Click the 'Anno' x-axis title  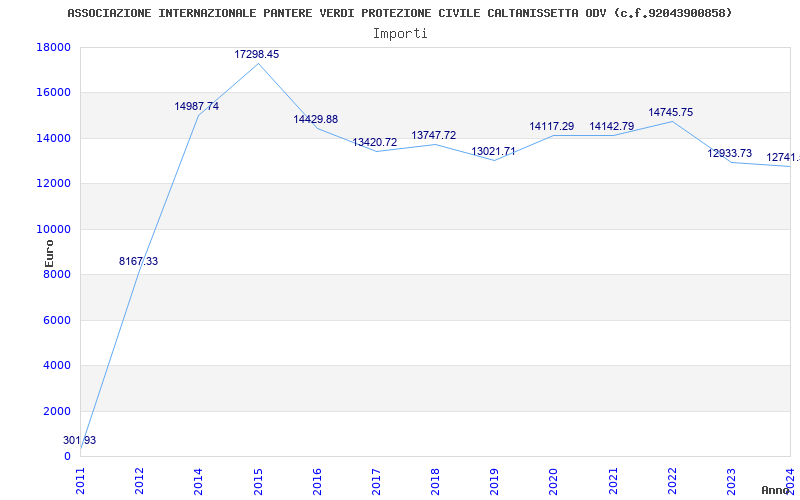coord(776,490)
